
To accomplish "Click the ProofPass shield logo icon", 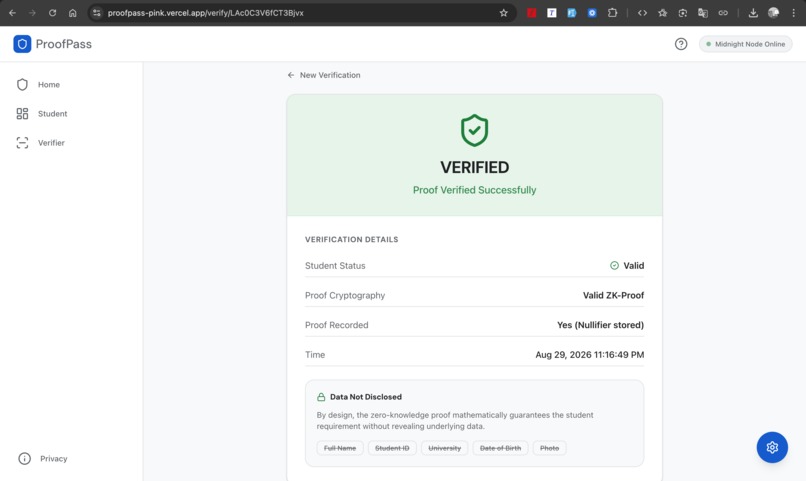I will point(22,44).
